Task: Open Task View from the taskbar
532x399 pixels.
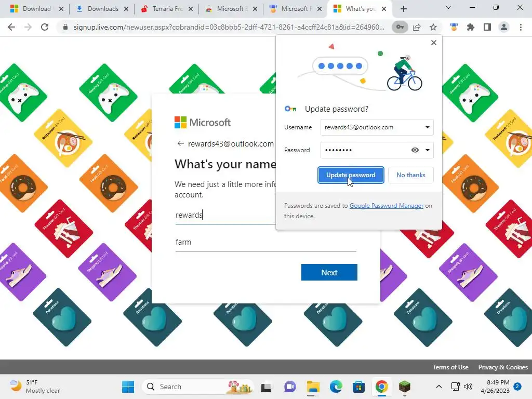Action: 266,387
